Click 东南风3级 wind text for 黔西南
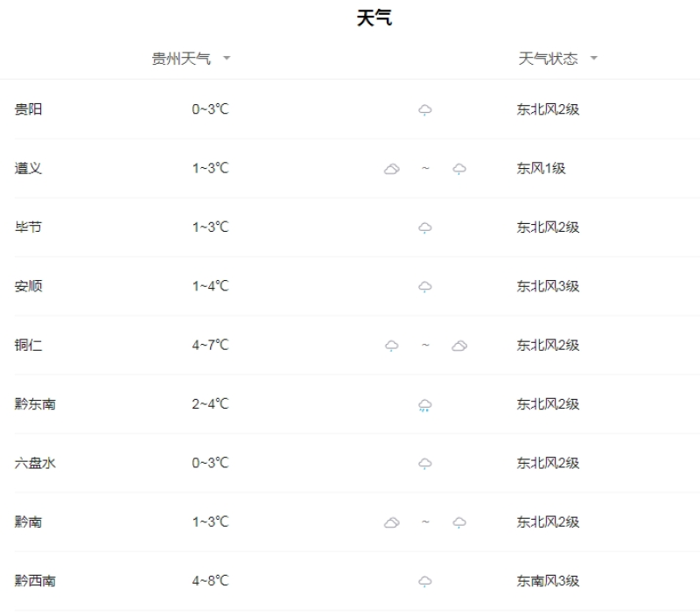The height and width of the screenshot is (616, 700). [548, 581]
